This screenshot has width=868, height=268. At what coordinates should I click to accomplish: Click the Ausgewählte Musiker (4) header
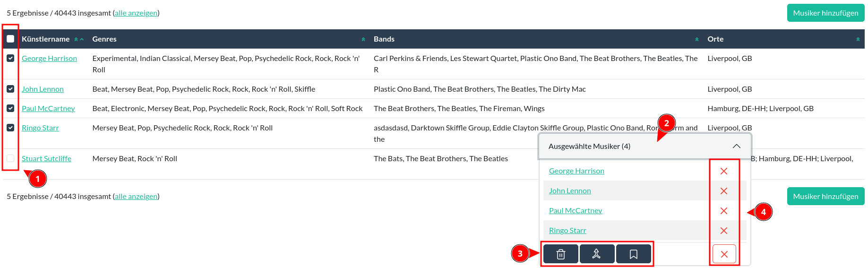pyautogui.click(x=645, y=147)
